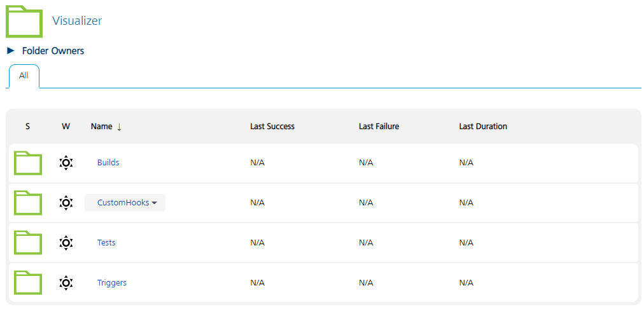This screenshot has width=644, height=309.
Task: Select the All view tab
Action: (24, 76)
